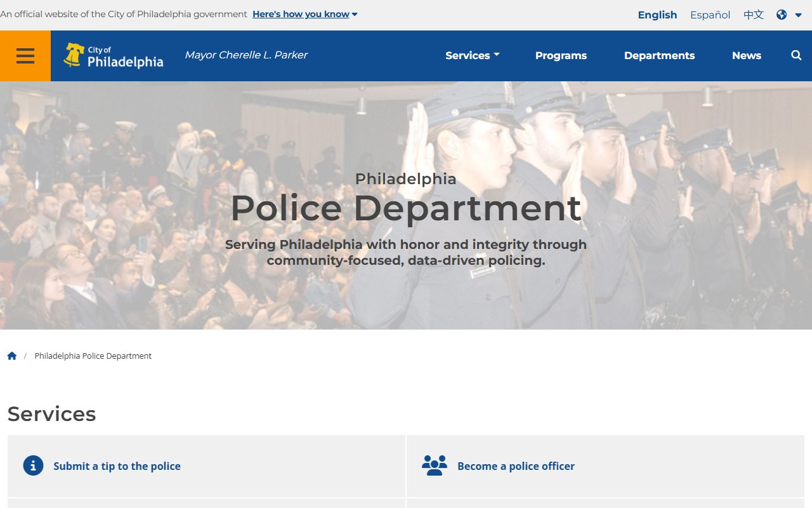Open site search magnifier icon
812x508 pixels.
(796, 55)
